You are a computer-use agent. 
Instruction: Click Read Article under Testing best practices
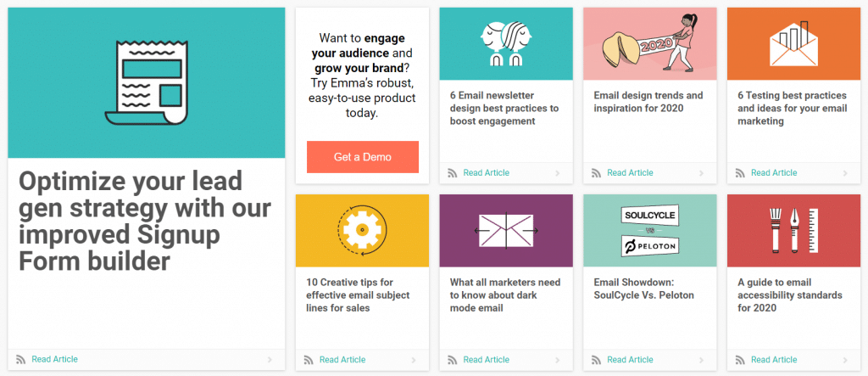(773, 173)
